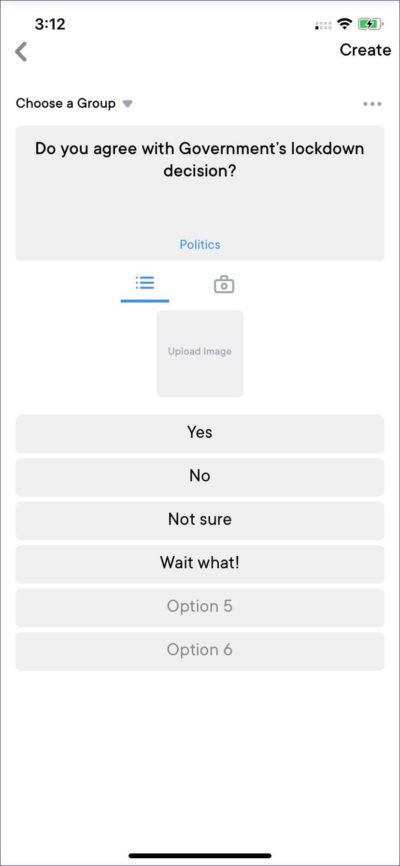Switch to the list options tab
Viewport: 400px width, 866px height.
click(x=145, y=284)
